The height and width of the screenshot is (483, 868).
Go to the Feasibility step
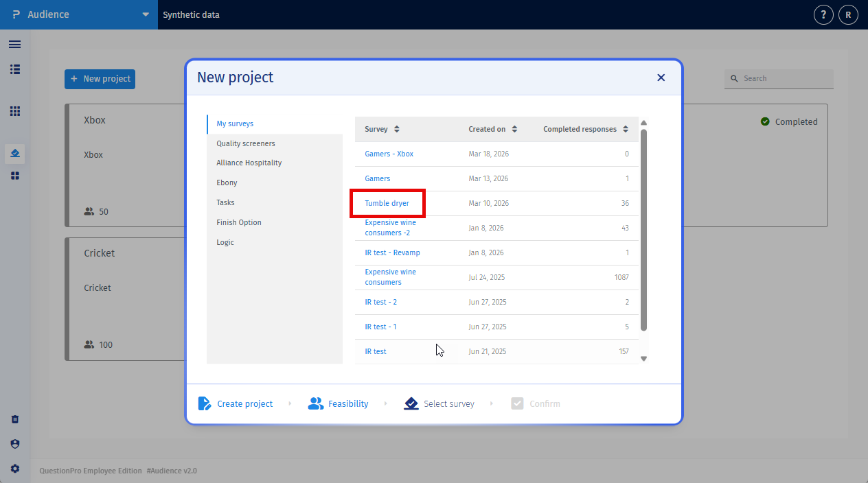(x=338, y=403)
